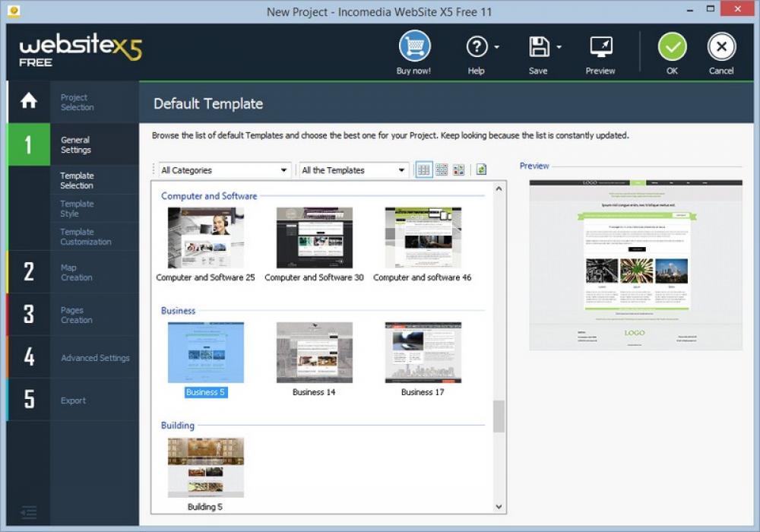Open the Buy now! shopping cart
The width and height of the screenshot is (760, 532).
click(413, 47)
